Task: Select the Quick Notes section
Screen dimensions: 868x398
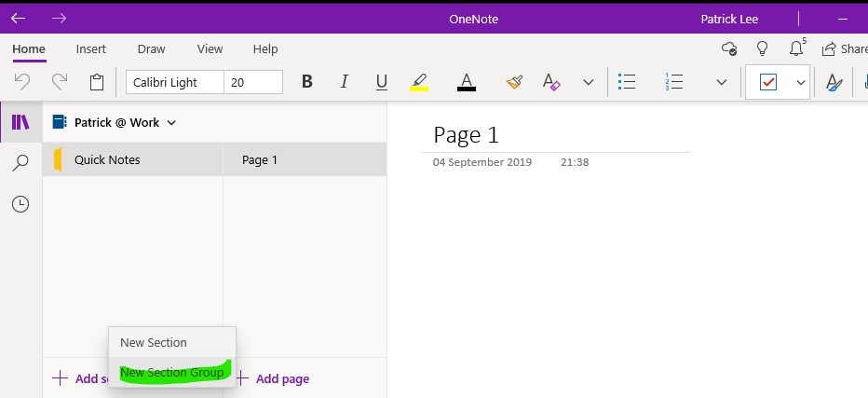Action: [x=133, y=159]
